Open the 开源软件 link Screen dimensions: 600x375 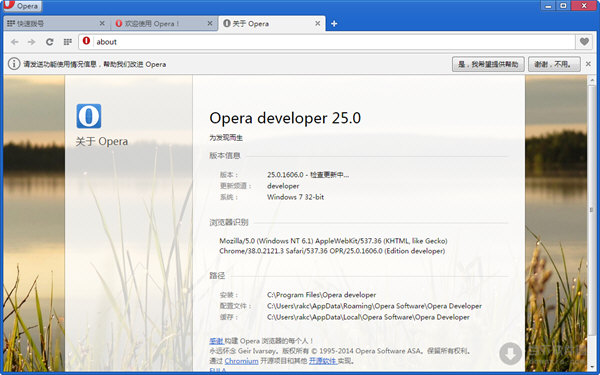pos(322,361)
